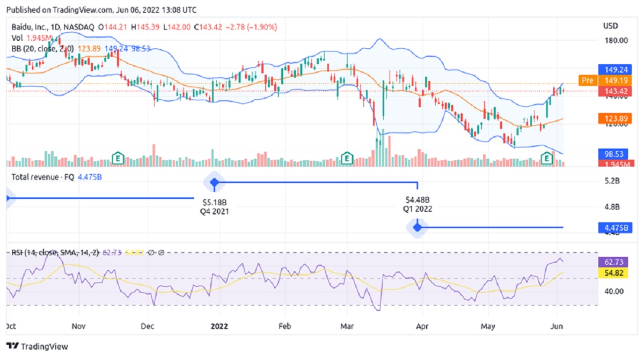Click the earnings E marker in March
Viewport: 644px width, 357px height.
pos(347,158)
